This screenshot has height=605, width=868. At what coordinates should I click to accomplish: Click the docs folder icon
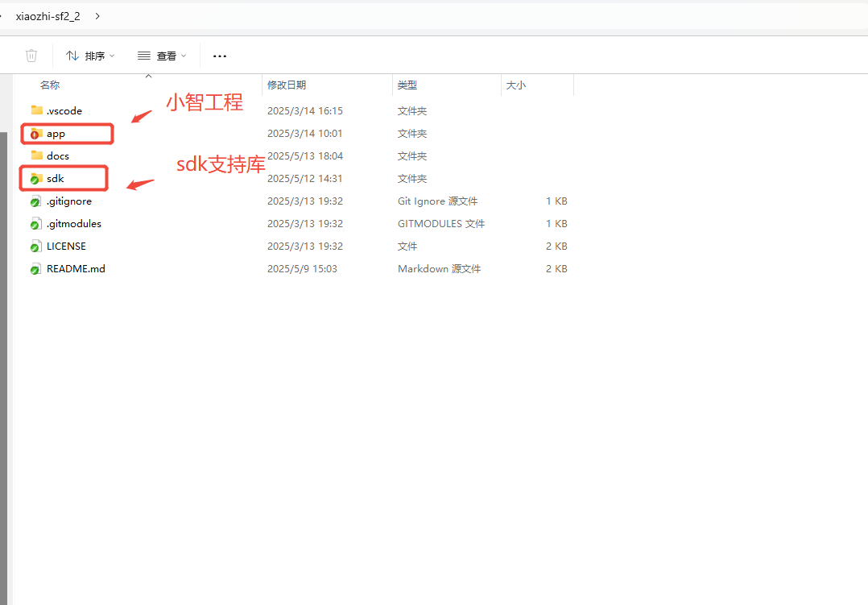pyautogui.click(x=36, y=155)
